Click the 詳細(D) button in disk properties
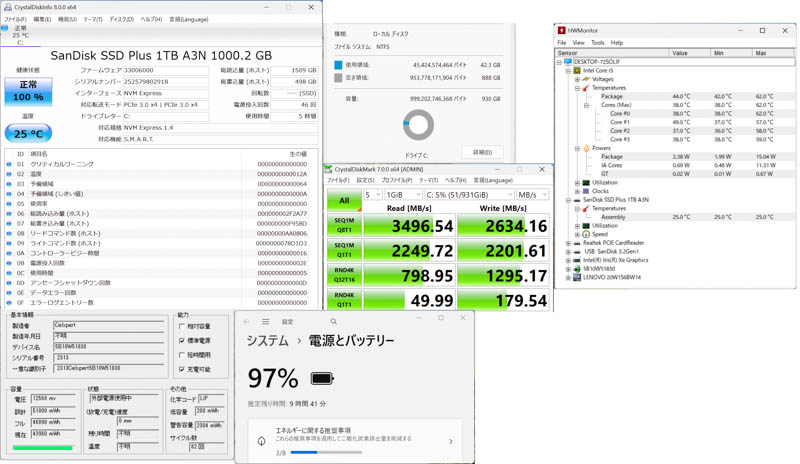 pyautogui.click(x=482, y=152)
